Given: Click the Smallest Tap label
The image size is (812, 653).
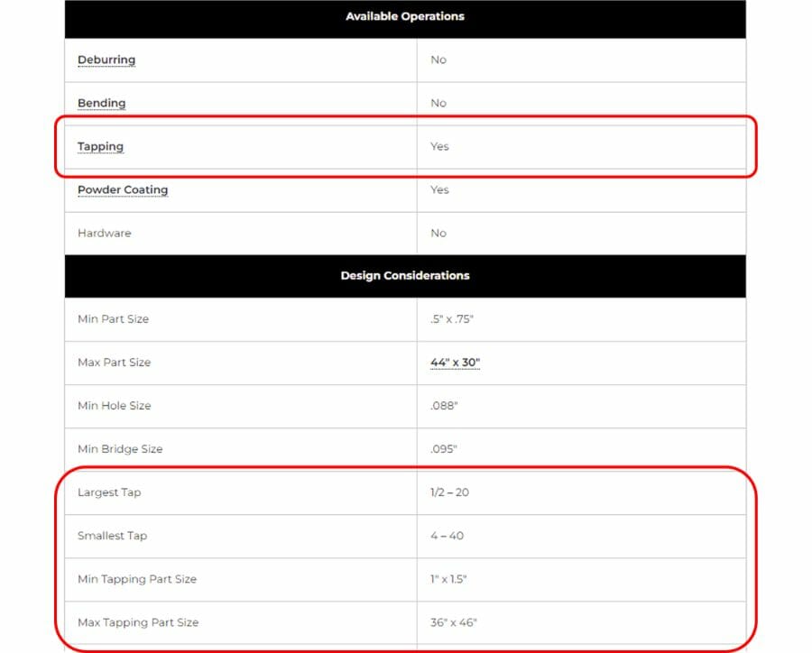Looking at the screenshot, I should pyautogui.click(x=112, y=536).
